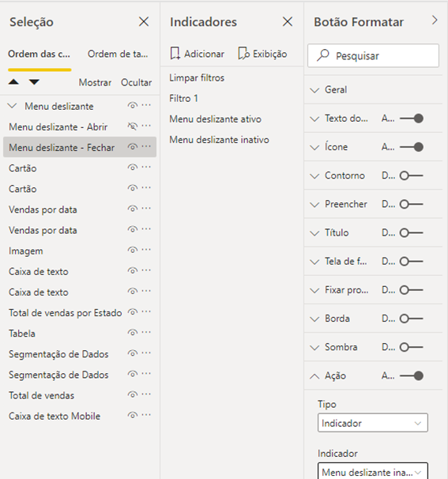This screenshot has height=479, width=448.
Task: Enable the Sombra toggle
Action: 412,347
